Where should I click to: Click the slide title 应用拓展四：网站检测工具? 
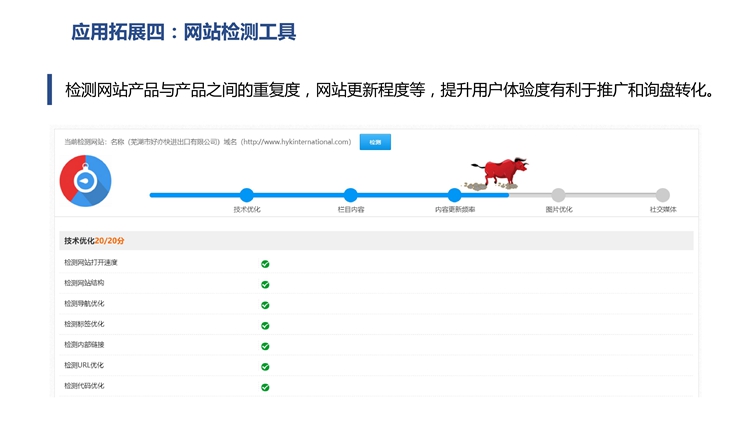coord(184,32)
